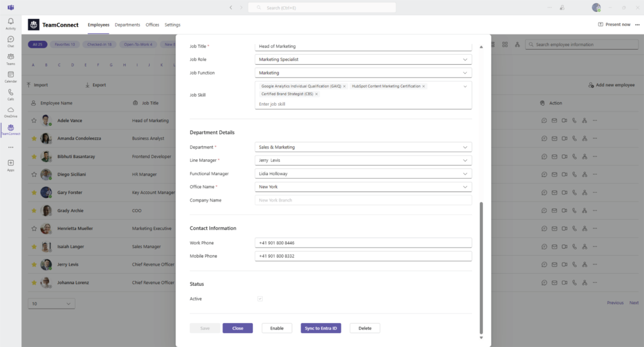Open Apps store in the sidebar
The width and height of the screenshot is (644, 347).
11,165
